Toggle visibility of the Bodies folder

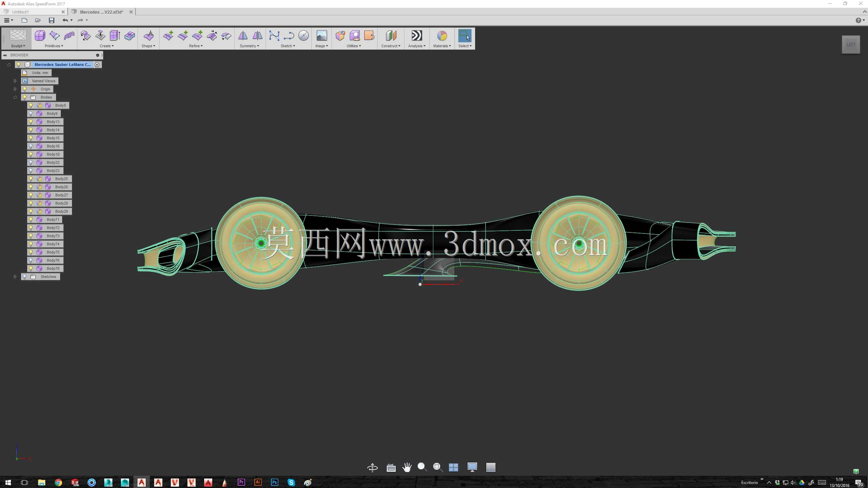24,97
